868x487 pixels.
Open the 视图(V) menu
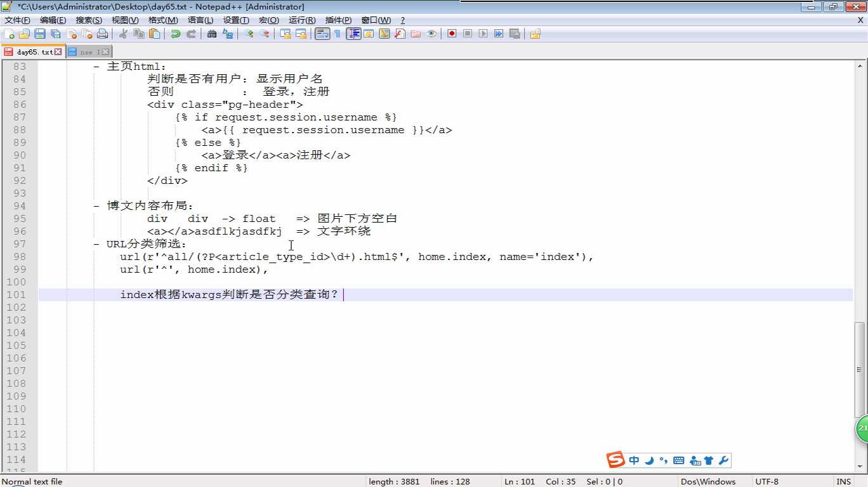click(x=125, y=20)
